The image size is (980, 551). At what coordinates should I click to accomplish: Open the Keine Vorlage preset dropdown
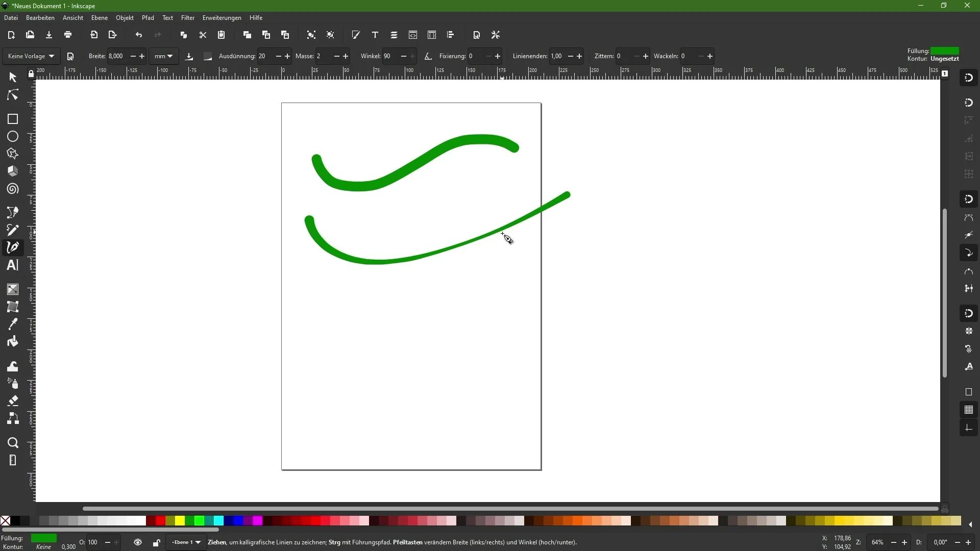(x=31, y=56)
